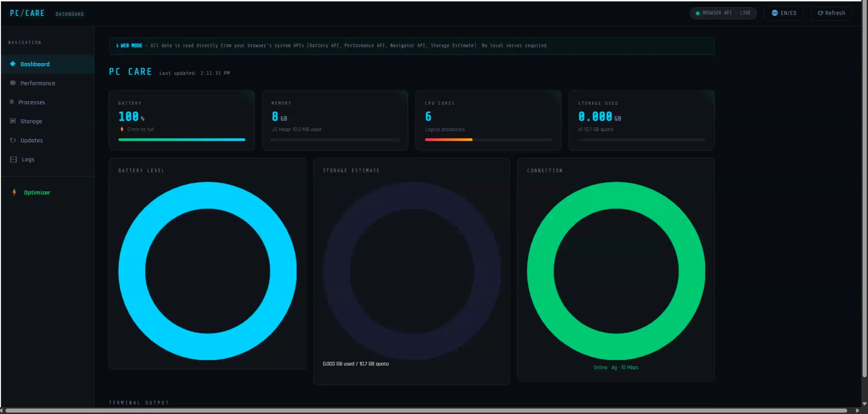The width and height of the screenshot is (868, 414).
Task: Click the horizontal scrollbar at bottom
Action: coord(426,410)
